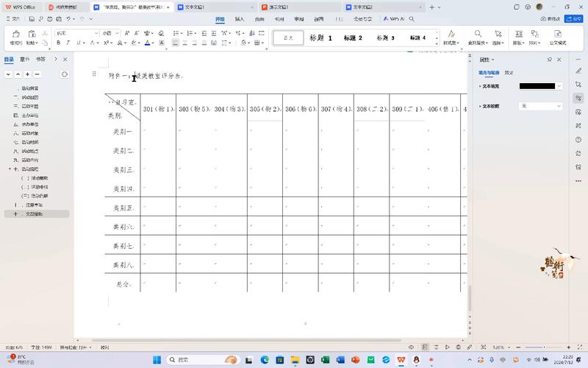Screen dimensions: 588x368
Task: Click the bulleted list icon
Action: [x=176, y=33]
